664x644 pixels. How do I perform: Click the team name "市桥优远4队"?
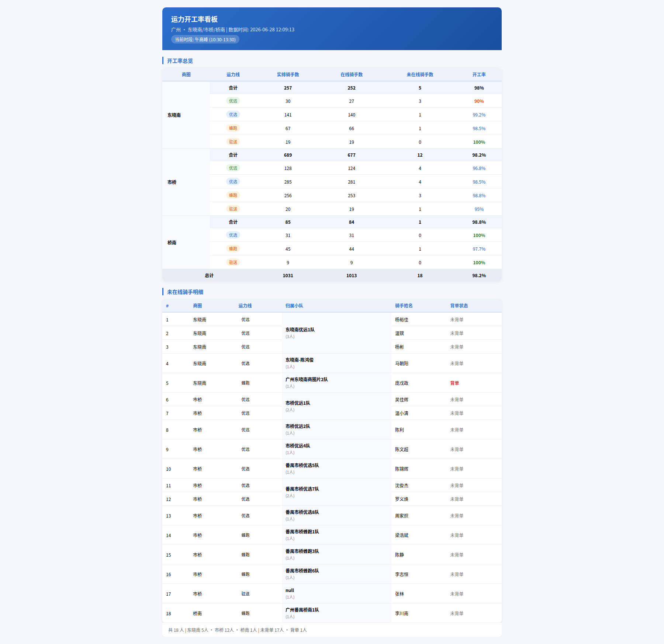[x=298, y=446]
